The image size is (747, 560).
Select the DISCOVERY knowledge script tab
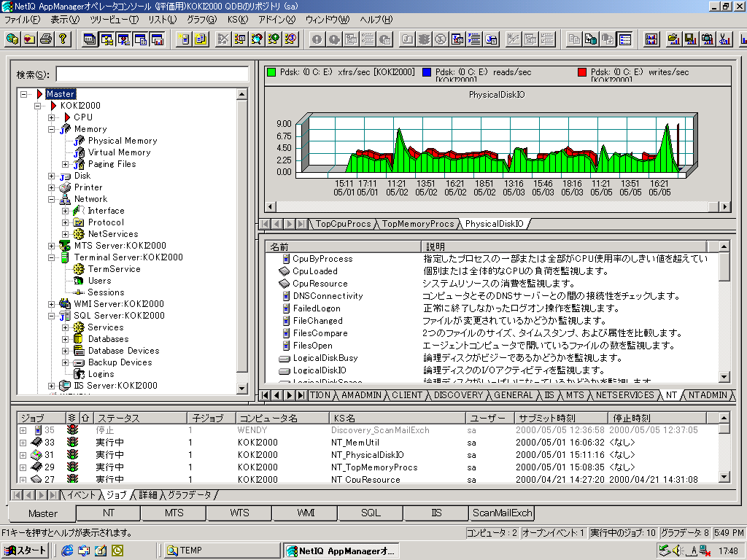[x=458, y=395]
